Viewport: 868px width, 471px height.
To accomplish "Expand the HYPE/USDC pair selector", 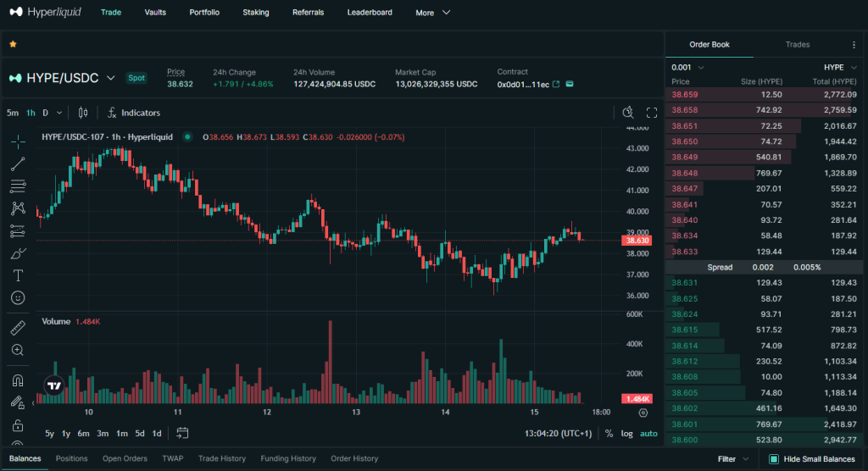I will [x=110, y=78].
